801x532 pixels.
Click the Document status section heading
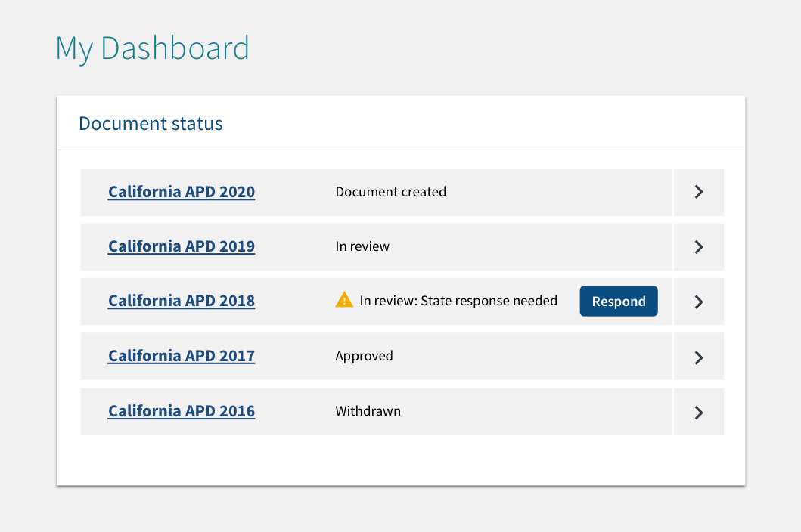[x=150, y=123]
